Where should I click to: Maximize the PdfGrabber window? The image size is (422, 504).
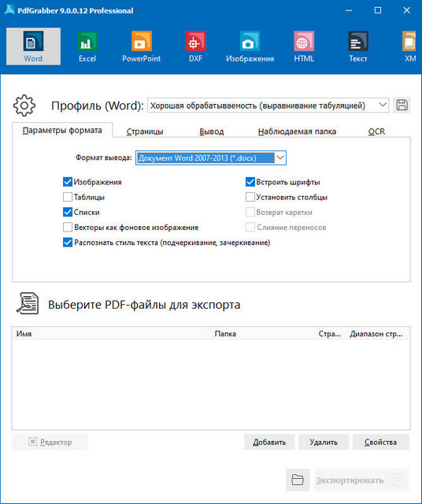[x=378, y=10]
